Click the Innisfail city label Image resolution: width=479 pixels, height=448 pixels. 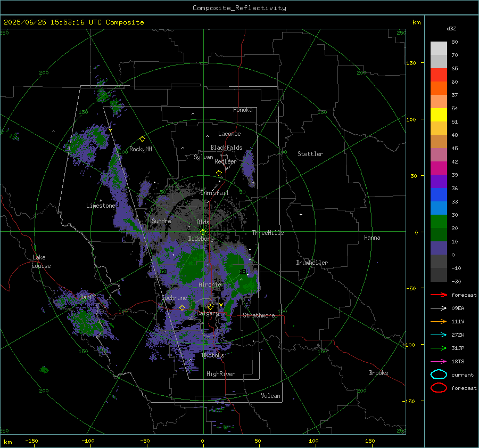point(214,193)
